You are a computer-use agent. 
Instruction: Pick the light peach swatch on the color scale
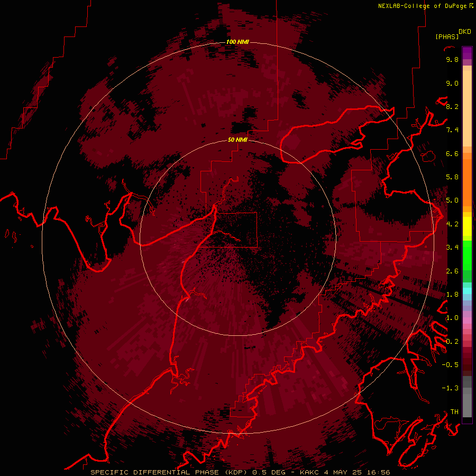point(467,109)
